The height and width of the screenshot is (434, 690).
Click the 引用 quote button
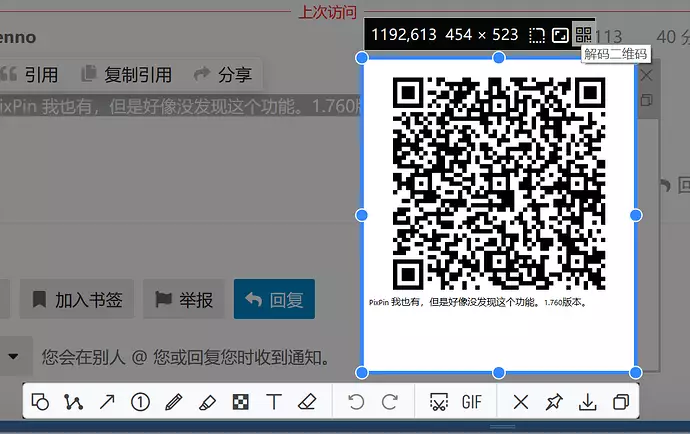(30, 74)
